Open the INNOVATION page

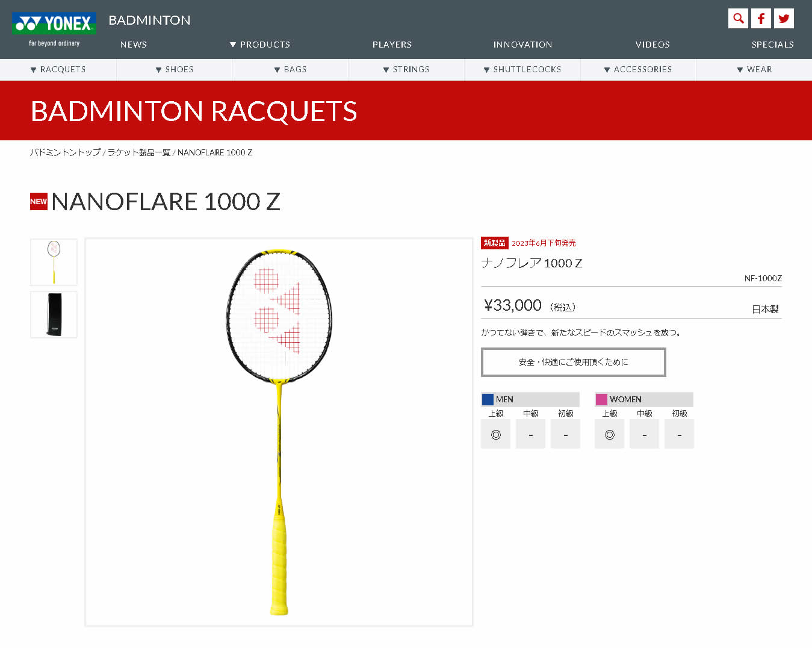click(x=522, y=45)
